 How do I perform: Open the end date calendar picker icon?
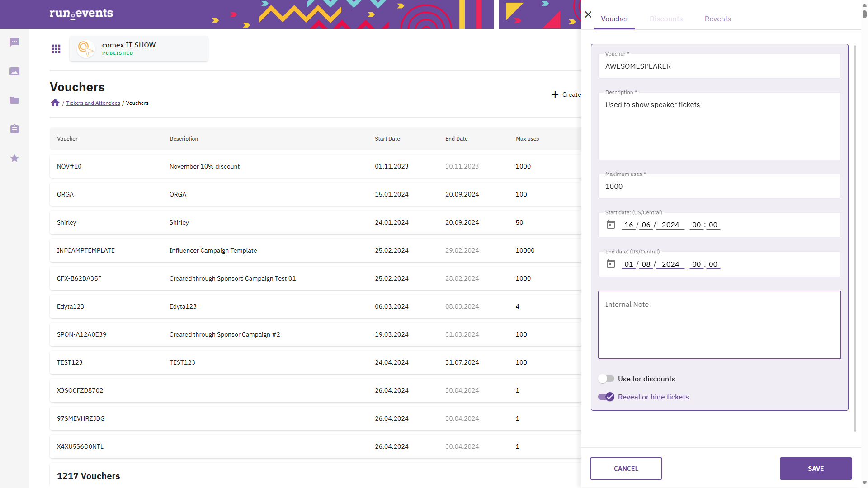point(611,264)
